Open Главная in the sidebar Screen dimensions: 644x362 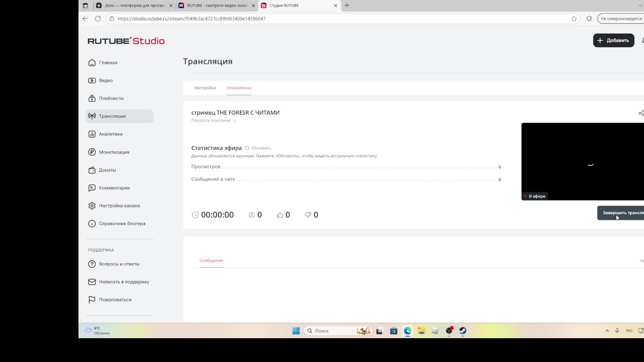click(x=108, y=63)
